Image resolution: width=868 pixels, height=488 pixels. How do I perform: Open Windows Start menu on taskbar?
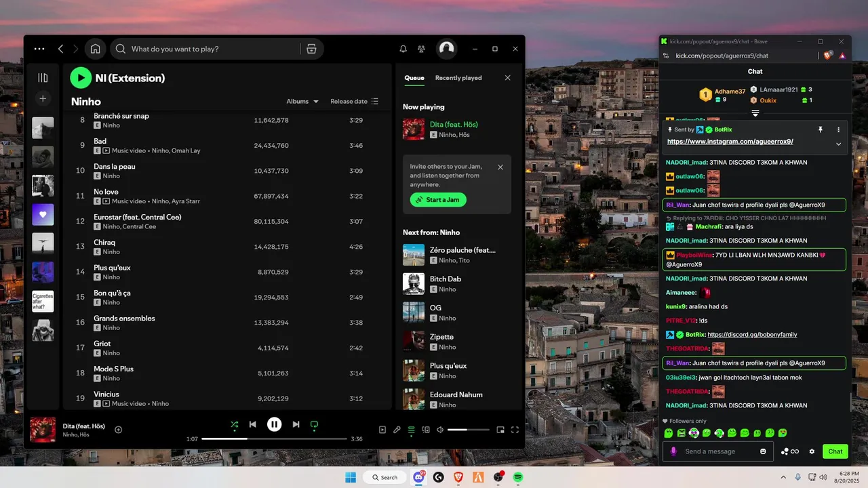pyautogui.click(x=351, y=477)
